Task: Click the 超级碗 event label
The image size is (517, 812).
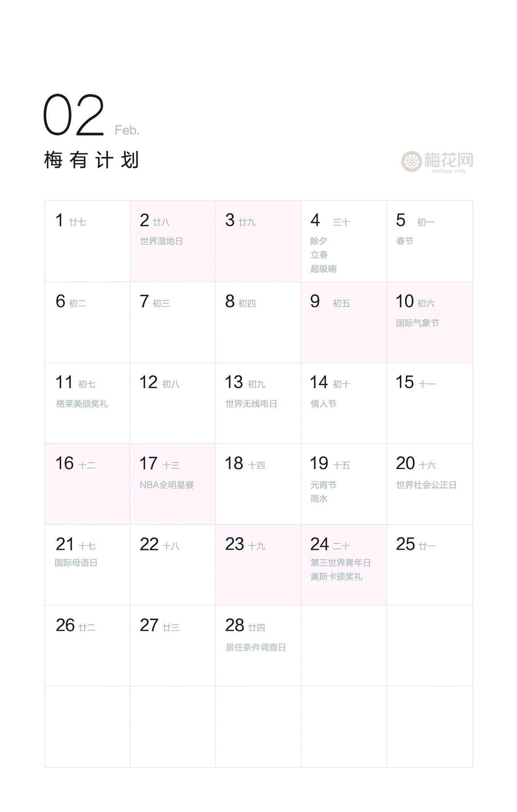Action: (x=323, y=269)
